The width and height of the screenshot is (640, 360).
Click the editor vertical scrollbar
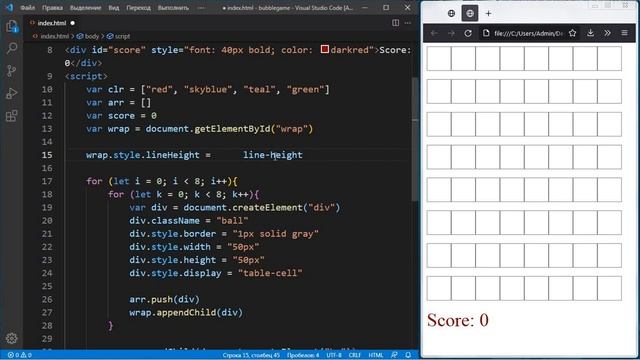click(x=416, y=139)
